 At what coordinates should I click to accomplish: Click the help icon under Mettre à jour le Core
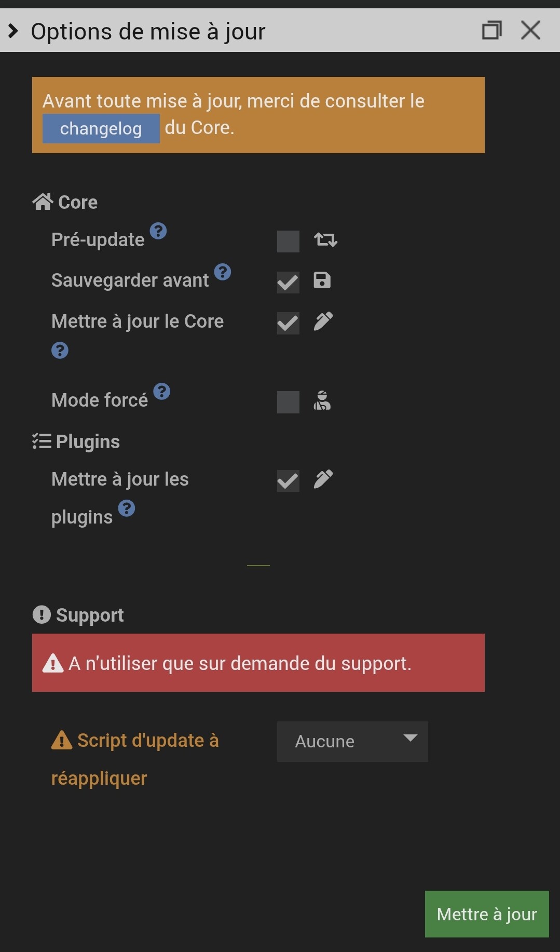pyautogui.click(x=60, y=351)
